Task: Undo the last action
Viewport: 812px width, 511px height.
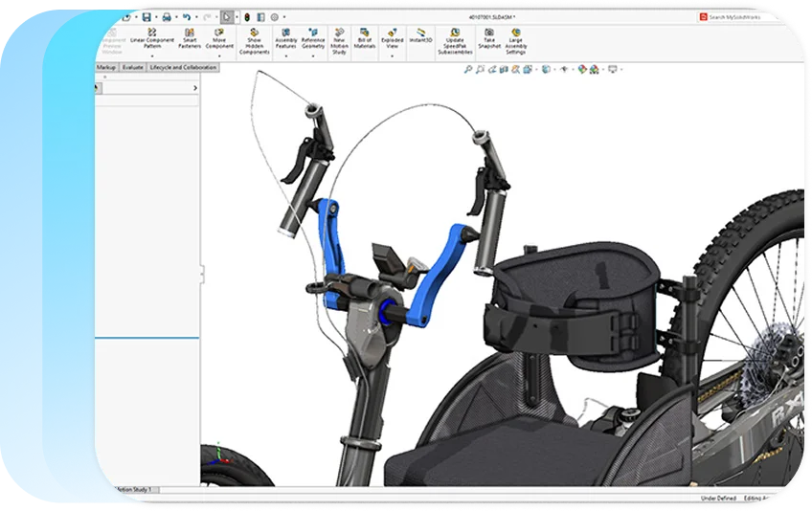Action: click(187, 17)
